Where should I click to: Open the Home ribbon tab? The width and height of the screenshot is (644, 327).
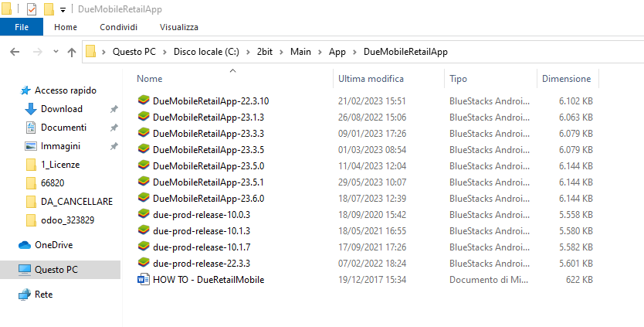pyautogui.click(x=66, y=27)
